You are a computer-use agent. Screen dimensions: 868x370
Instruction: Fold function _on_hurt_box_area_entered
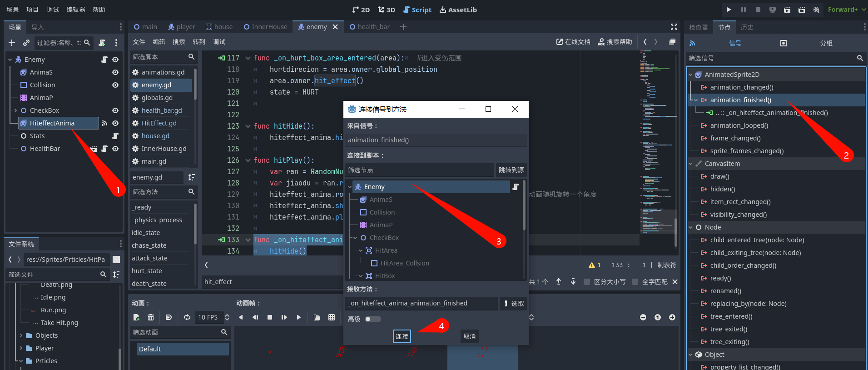click(x=248, y=58)
